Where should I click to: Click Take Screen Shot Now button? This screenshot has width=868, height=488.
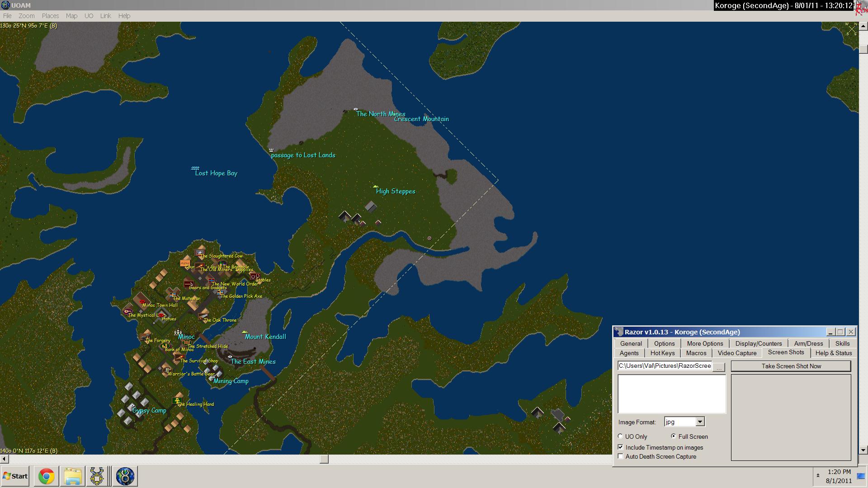[791, 366]
